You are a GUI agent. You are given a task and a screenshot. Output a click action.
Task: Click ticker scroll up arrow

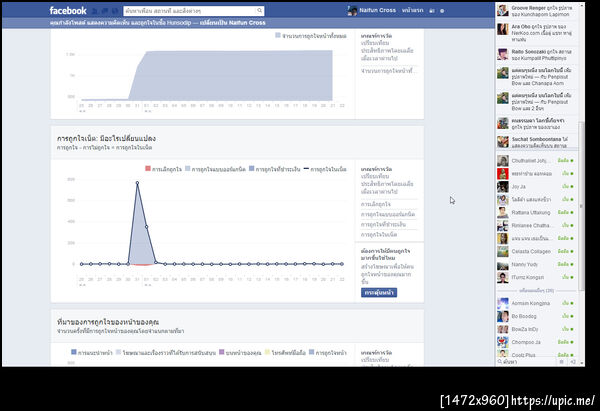click(582, 6)
